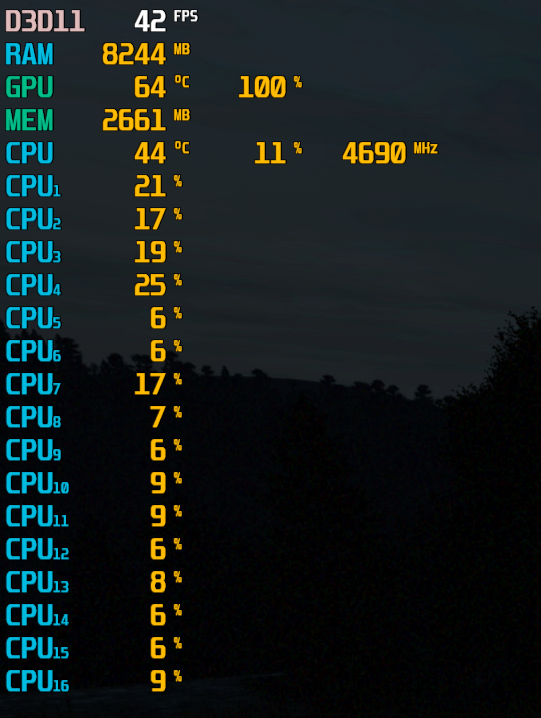541x718 pixels.
Task: Click the main CPU label beside 44 °C
Action: pyautogui.click(x=29, y=153)
